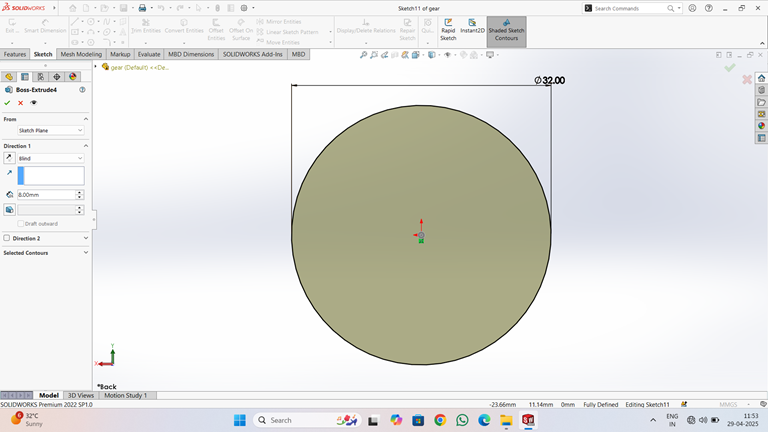This screenshot has width=768, height=432.
Task: Accept Boss-Extrude4 with green checkmark
Action: [7, 103]
